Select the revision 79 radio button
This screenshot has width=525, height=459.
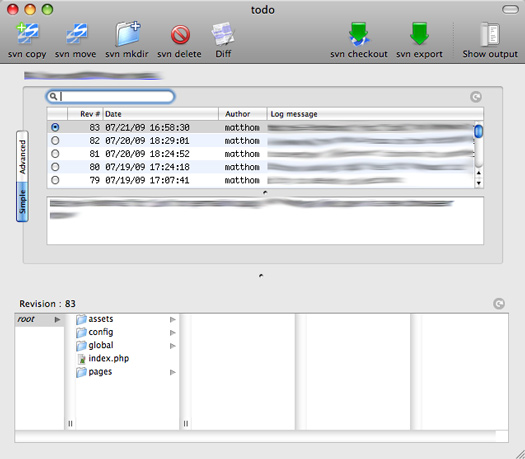55,180
